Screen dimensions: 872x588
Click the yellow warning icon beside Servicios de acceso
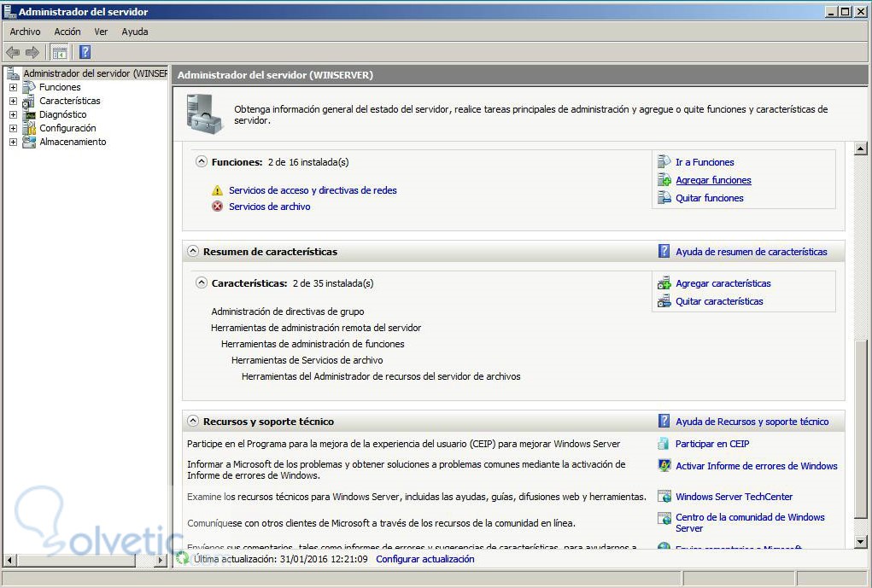click(x=218, y=190)
